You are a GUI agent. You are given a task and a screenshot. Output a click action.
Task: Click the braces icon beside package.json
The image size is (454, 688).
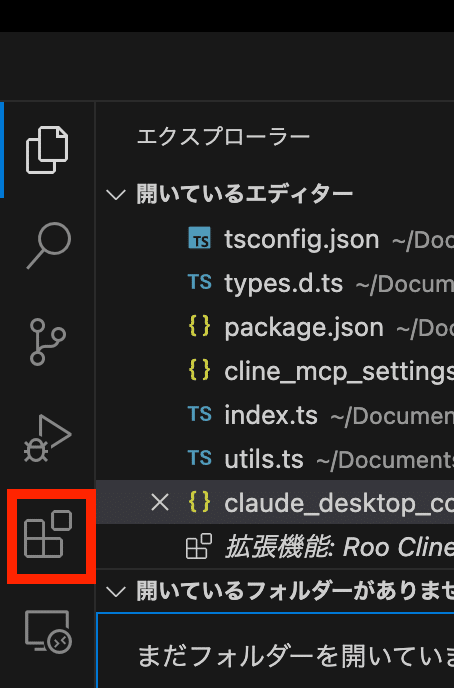200,326
